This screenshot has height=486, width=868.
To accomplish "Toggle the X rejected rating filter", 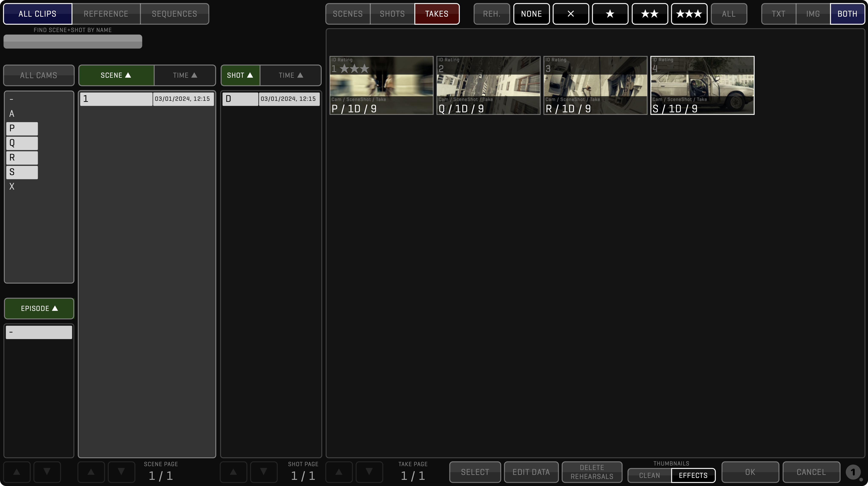I will point(571,14).
